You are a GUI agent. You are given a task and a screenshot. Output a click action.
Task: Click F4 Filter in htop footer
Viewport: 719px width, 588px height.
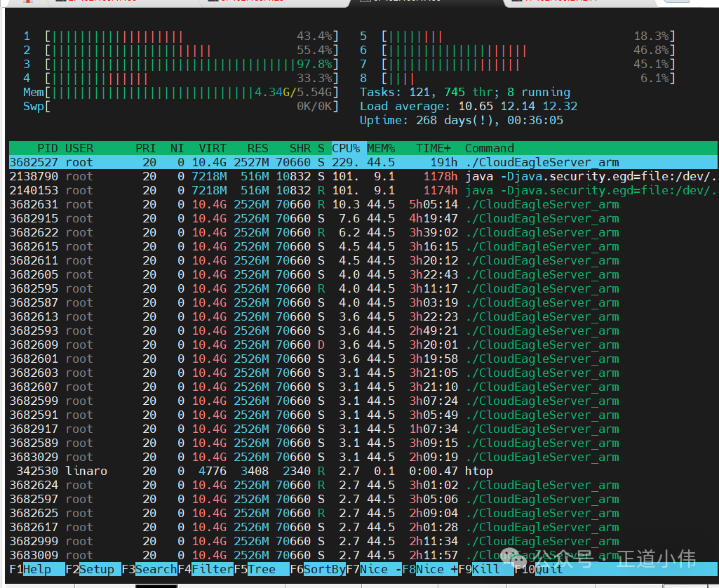(x=206, y=569)
